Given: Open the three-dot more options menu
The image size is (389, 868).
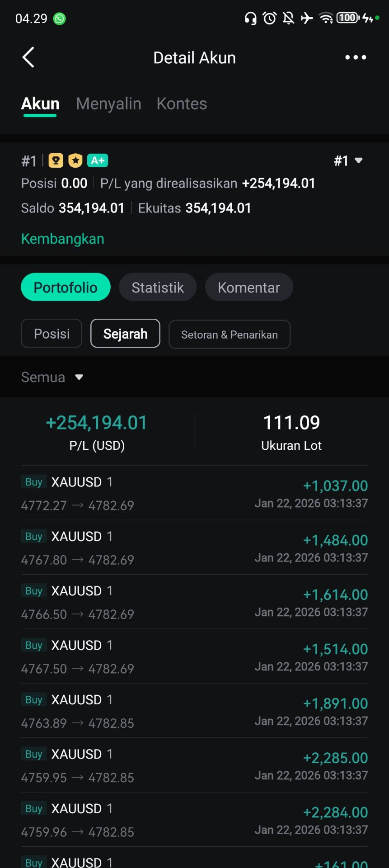Looking at the screenshot, I should point(356,57).
